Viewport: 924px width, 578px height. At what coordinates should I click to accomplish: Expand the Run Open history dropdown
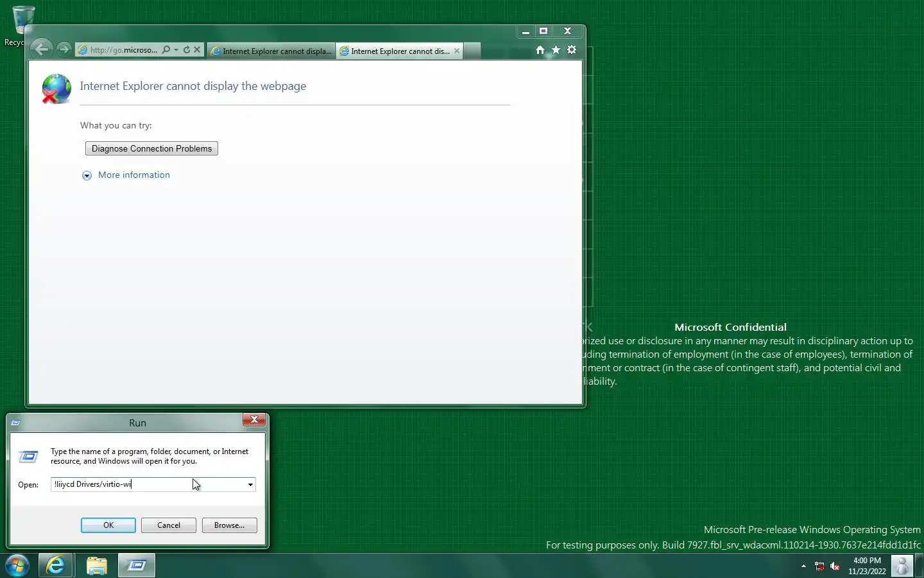point(250,485)
